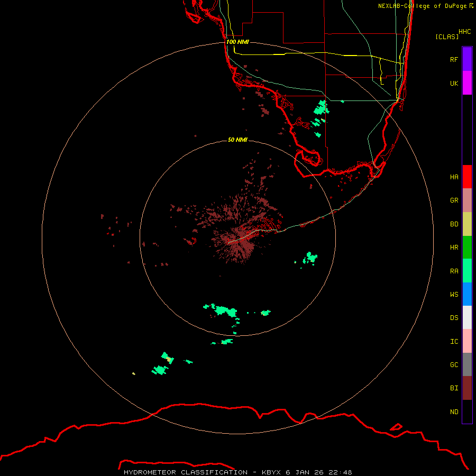The width and height of the screenshot is (476, 476).
Task: Click the HYDROMETEOR CLASSIFICATION title text
Action: [186, 472]
